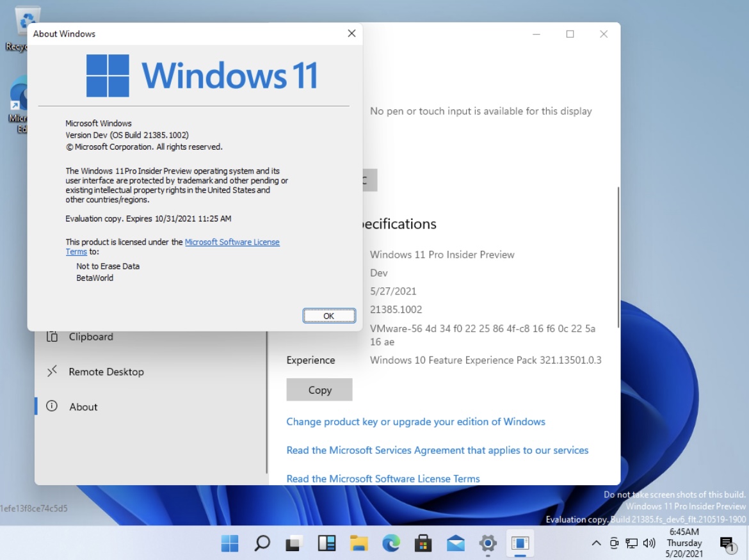The height and width of the screenshot is (560, 749).
Task: Click the "Not to Erase Data" text
Action: (108, 266)
